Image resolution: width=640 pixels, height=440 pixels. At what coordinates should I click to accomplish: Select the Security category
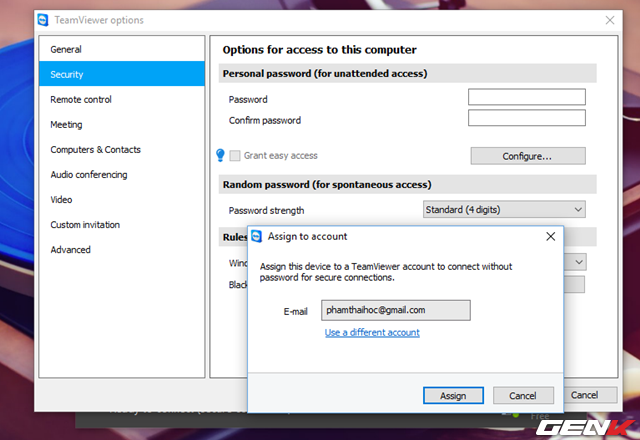point(122,74)
